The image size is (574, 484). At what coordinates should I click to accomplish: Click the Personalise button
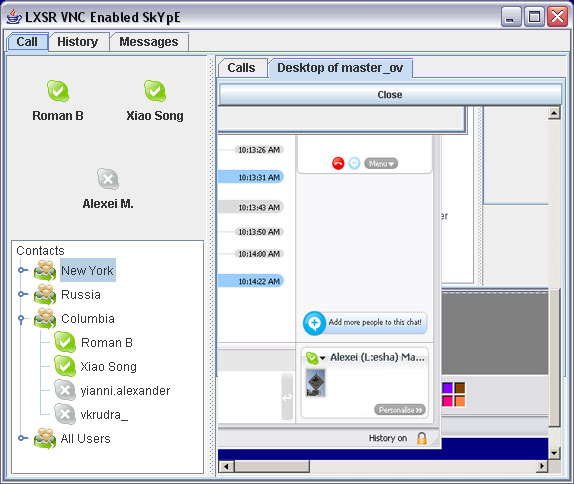[400, 410]
